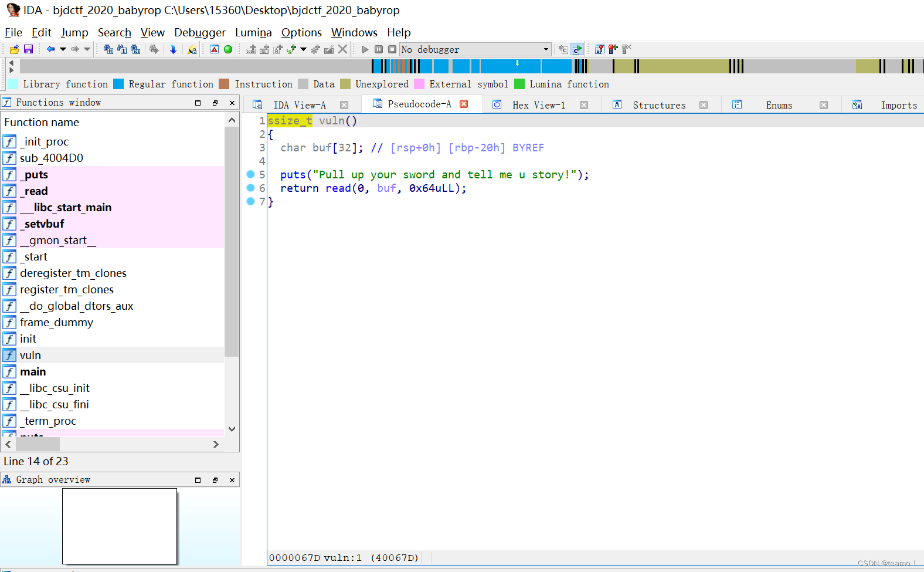Open the Edit menu
This screenshot has width=924, height=572.
[42, 32]
